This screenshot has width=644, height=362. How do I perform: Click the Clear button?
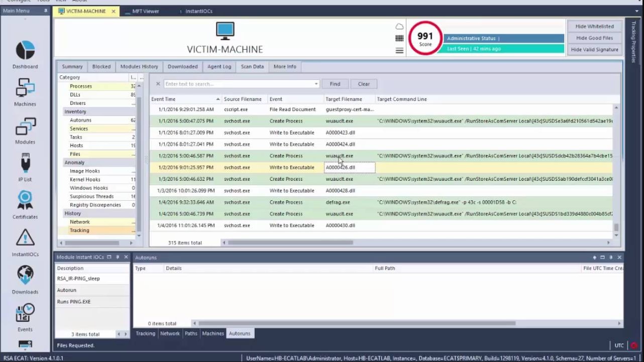pos(363,84)
